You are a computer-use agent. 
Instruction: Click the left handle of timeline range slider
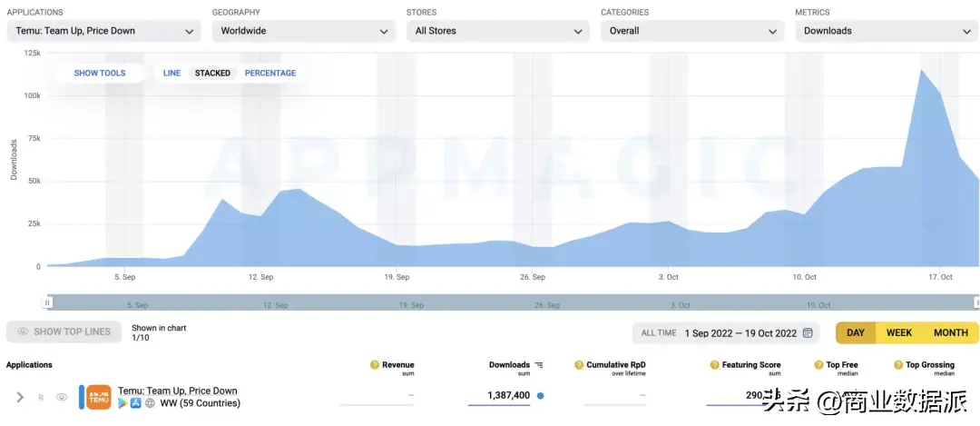pos(48,302)
